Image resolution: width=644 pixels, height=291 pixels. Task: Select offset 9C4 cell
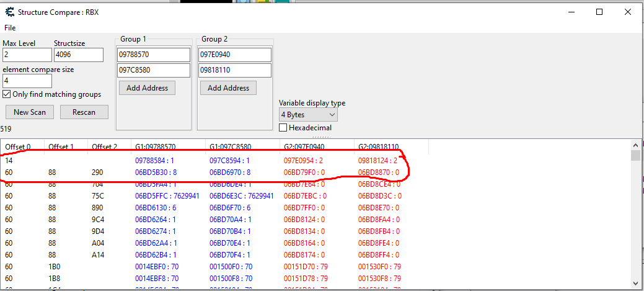point(98,220)
